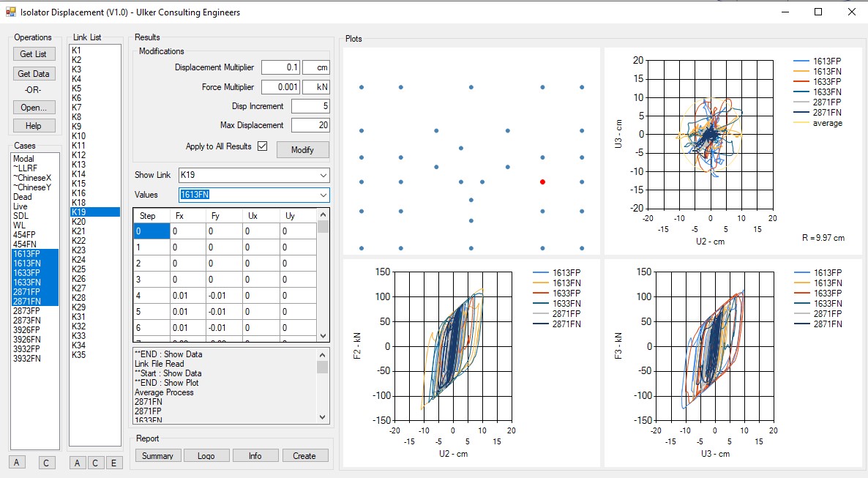The image size is (868, 478).
Task: Select link K10 in Link List
Action: 94,135
